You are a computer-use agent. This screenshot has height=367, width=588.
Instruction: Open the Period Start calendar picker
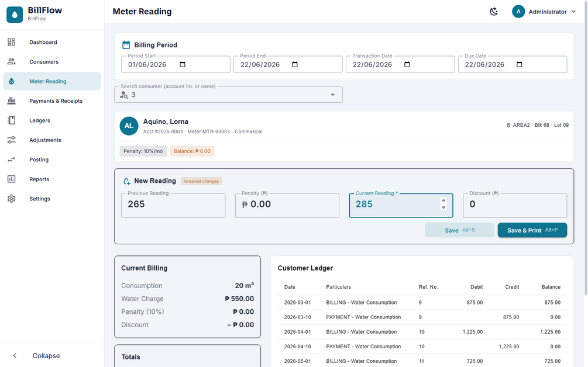pyautogui.click(x=183, y=64)
